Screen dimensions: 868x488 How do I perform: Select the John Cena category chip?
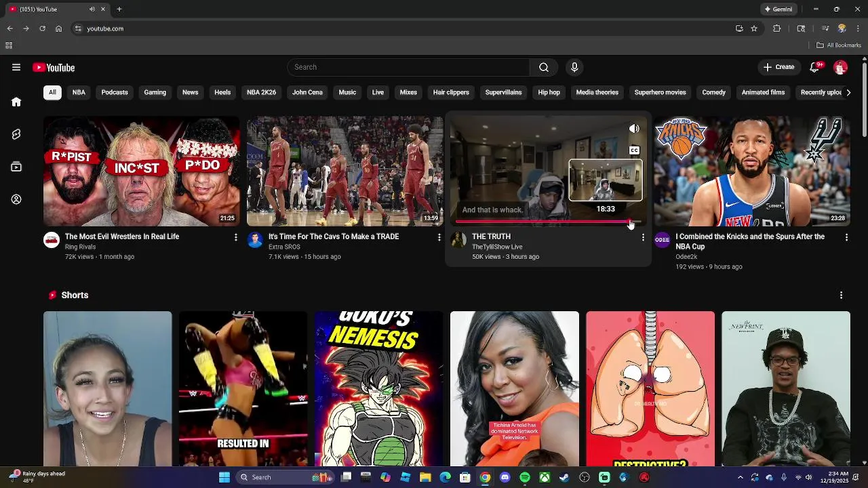(307, 92)
